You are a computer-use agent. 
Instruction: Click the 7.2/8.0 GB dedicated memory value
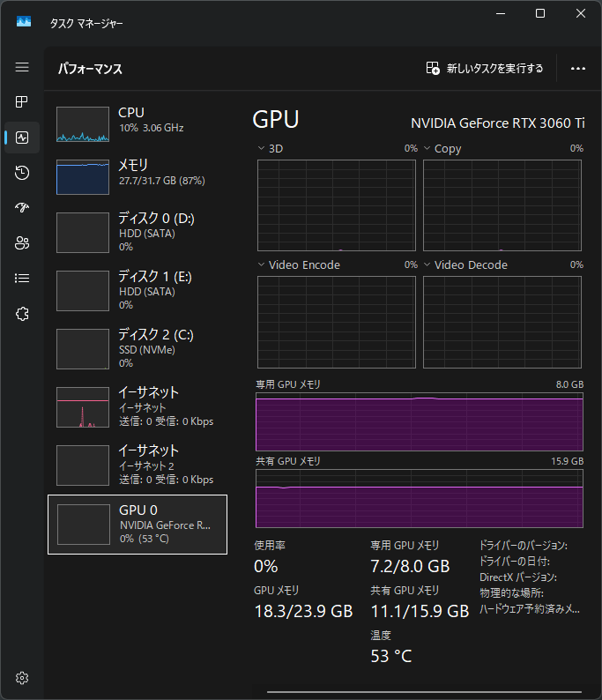point(410,566)
